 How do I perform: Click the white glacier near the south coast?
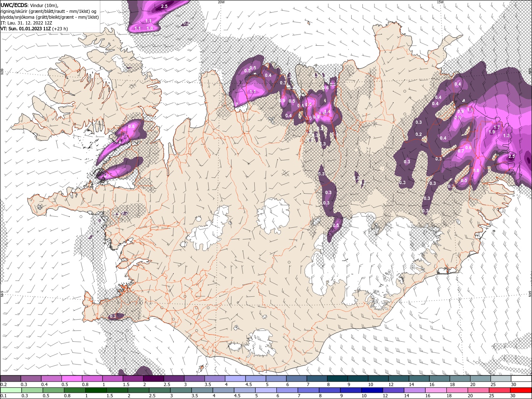tap(260, 343)
